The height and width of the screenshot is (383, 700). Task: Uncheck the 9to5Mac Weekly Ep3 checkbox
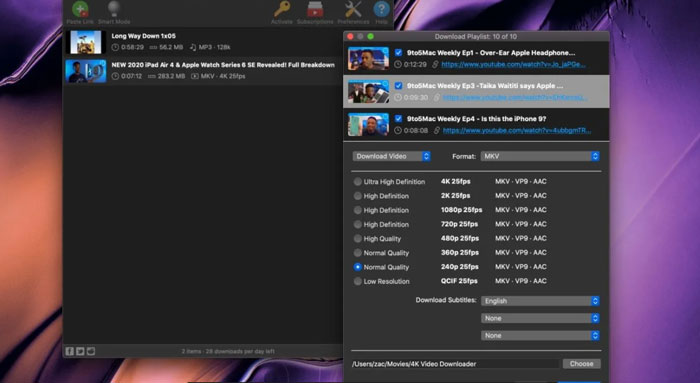coord(398,86)
